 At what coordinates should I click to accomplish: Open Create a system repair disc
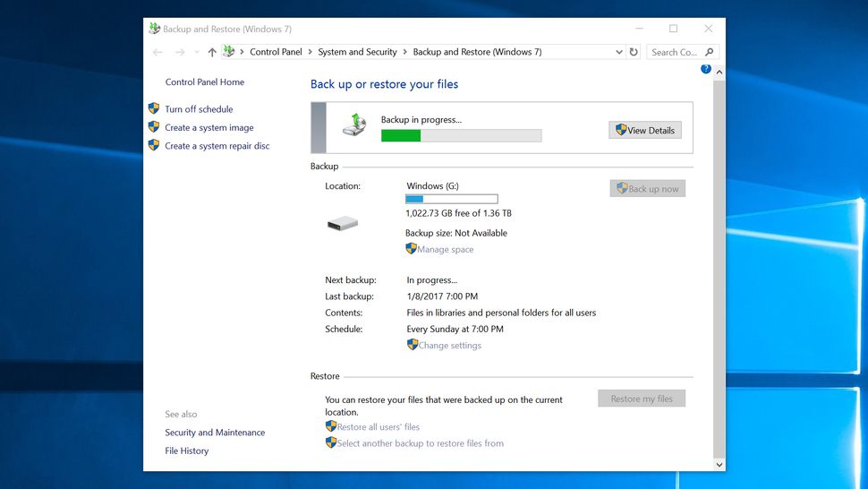pyautogui.click(x=217, y=146)
